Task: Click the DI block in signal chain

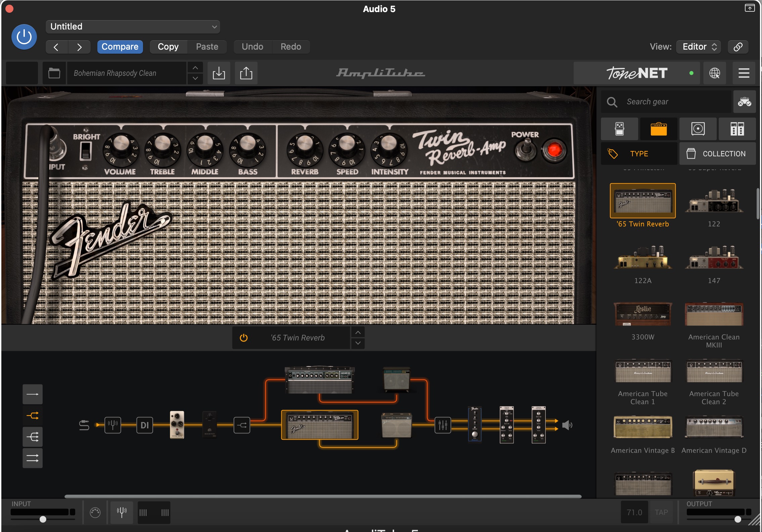Action: (x=145, y=425)
